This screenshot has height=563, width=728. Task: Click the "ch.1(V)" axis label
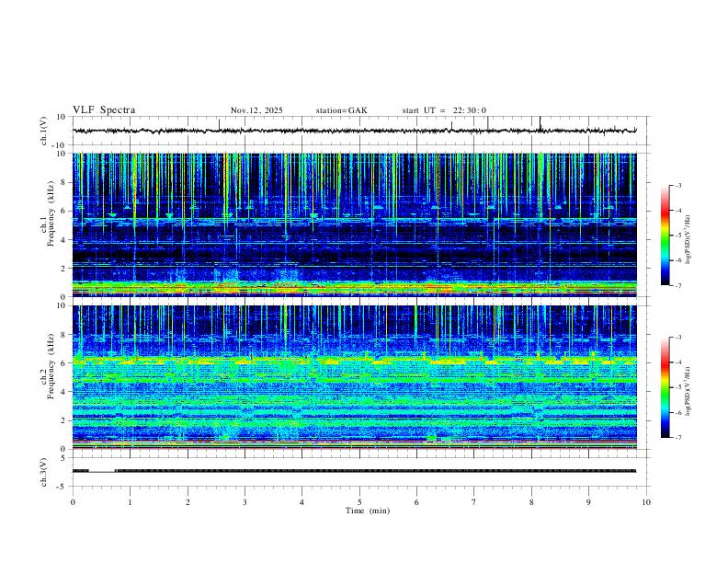(44, 131)
